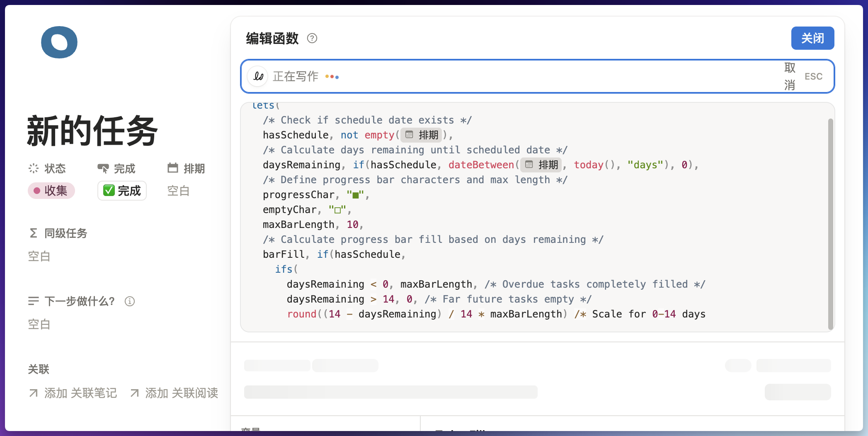Screen dimensions: 868x436
Task: Open the 收集 status tag
Action: [x=51, y=191]
